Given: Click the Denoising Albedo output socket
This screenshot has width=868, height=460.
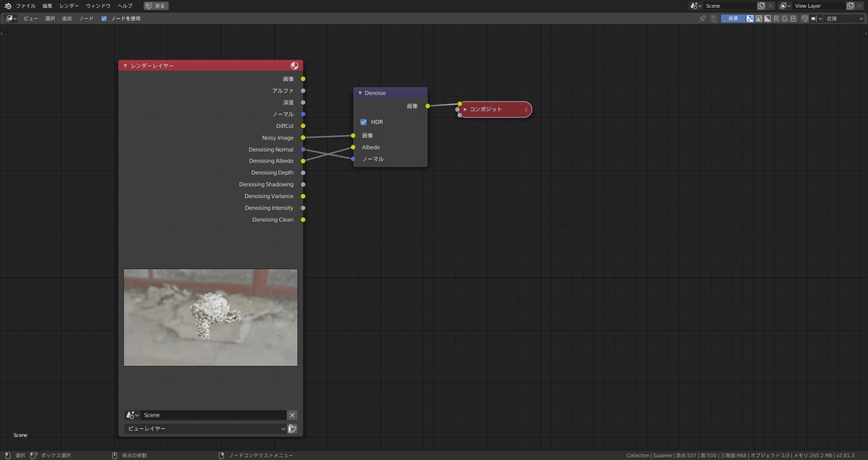Looking at the screenshot, I should [x=303, y=161].
